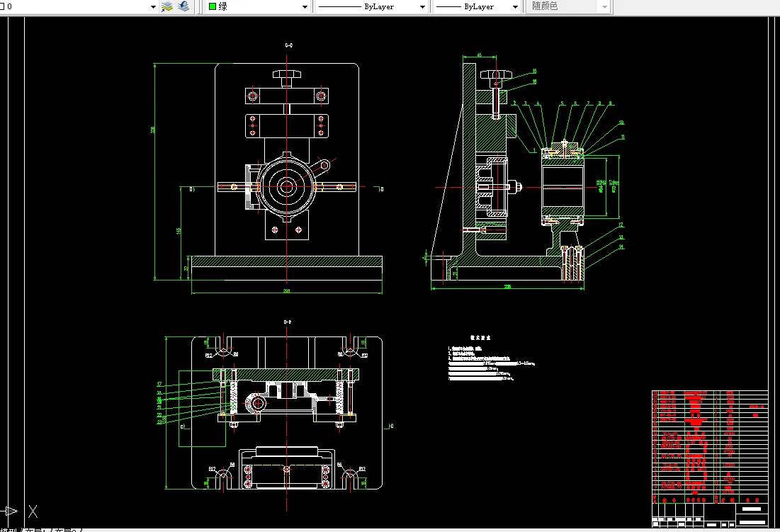Click the 技术要求 heading text in drawing

coord(480,338)
